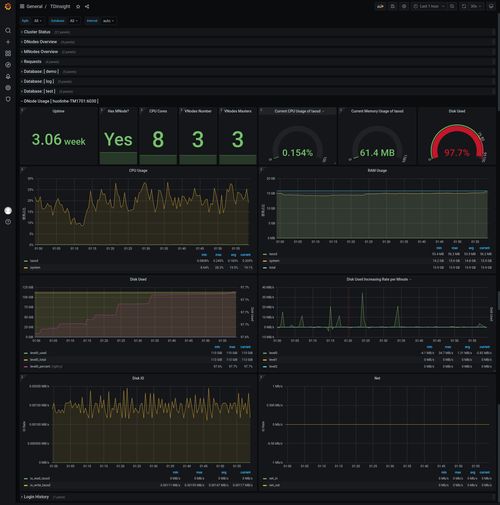Expand the DNodes Overview row
This screenshot has width=500, height=505.
pos(40,42)
